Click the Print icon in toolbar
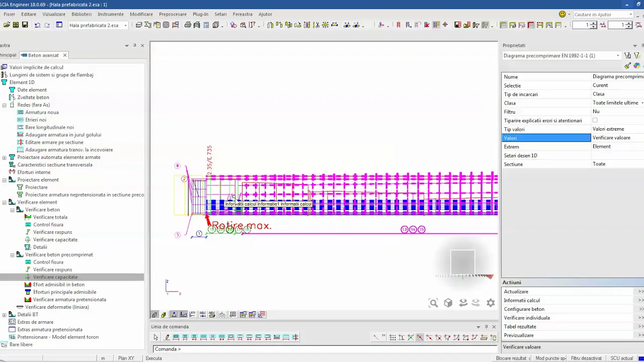This screenshot has width=644, height=362. tap(188, 25)
